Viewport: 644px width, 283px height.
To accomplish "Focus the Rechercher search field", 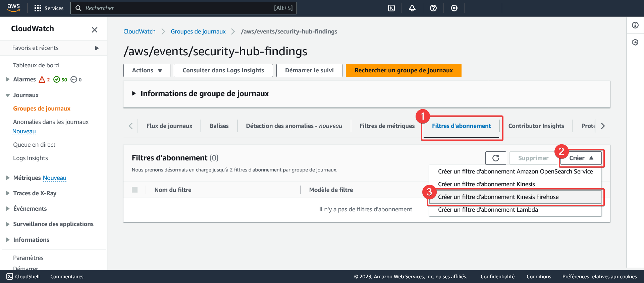I will point(183,8).
